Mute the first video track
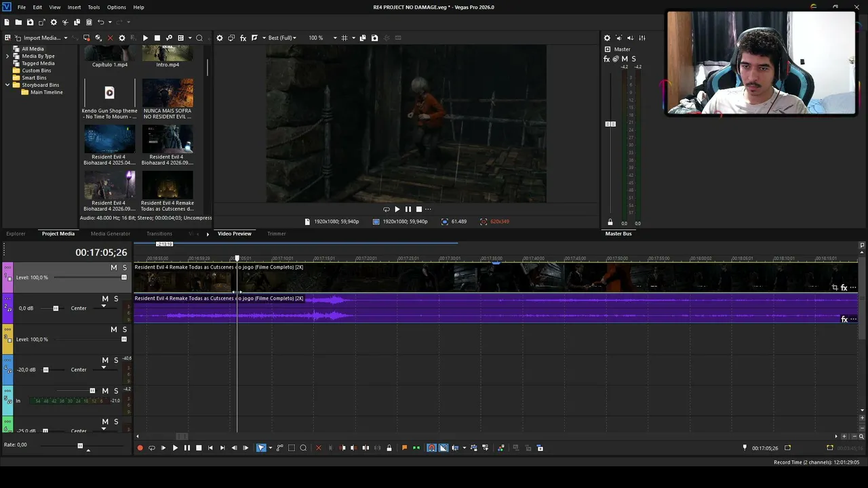The image size is (868, 488). (x=114, y=268)
